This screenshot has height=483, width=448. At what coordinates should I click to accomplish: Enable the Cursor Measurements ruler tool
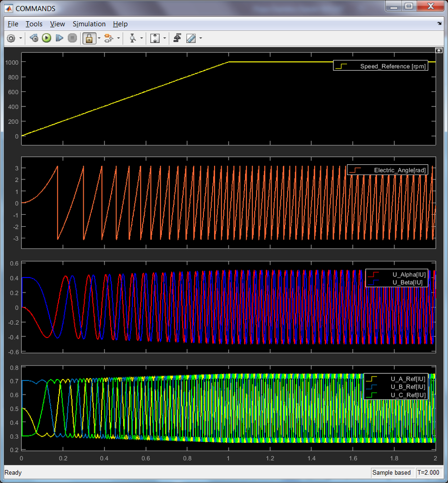point(191,38)
